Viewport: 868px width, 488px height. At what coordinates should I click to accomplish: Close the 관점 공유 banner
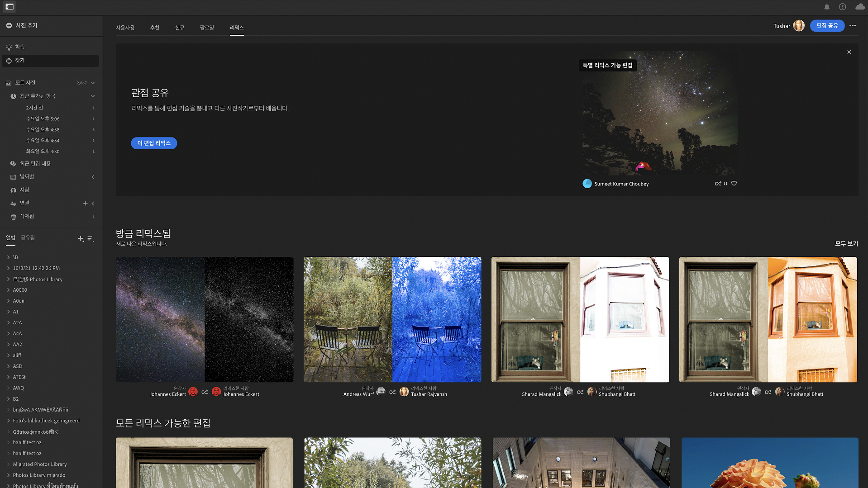click(849, 52)
